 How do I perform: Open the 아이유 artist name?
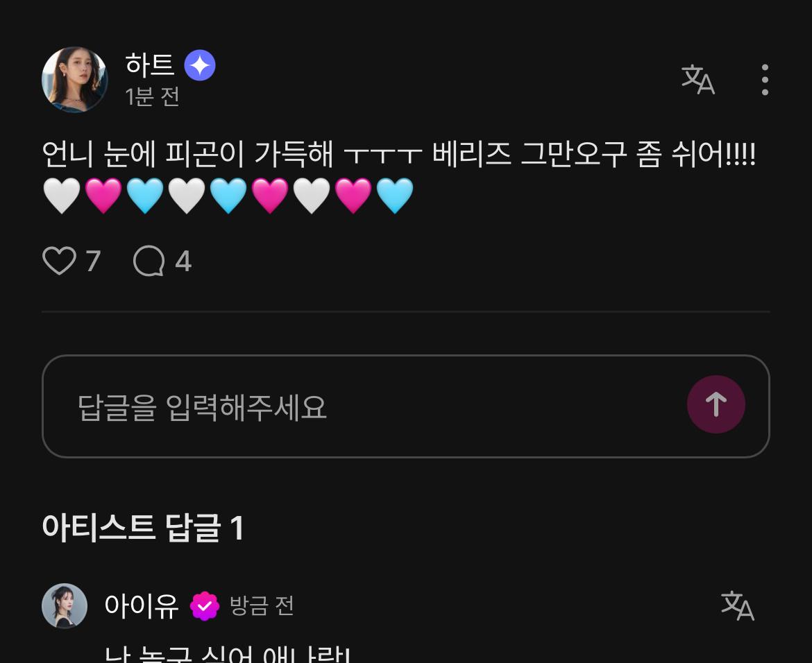(x=142, y=605)
